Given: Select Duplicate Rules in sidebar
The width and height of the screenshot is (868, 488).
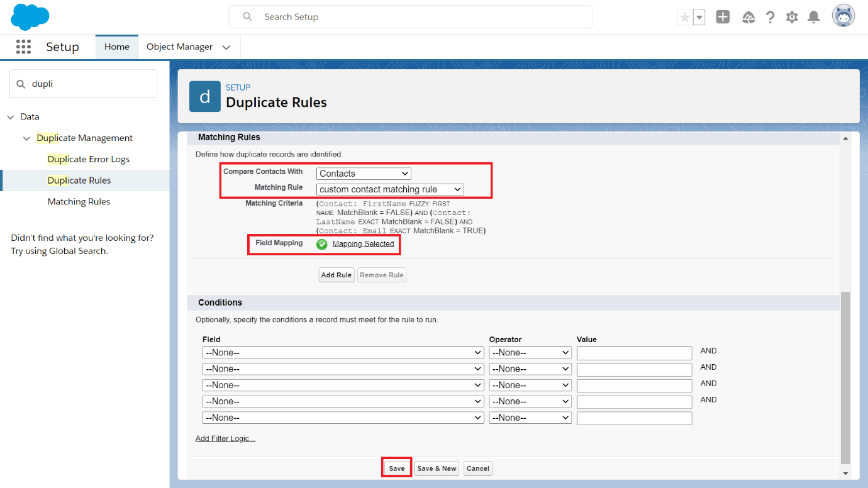Looking at the screenshot, I should click(79, 180).
